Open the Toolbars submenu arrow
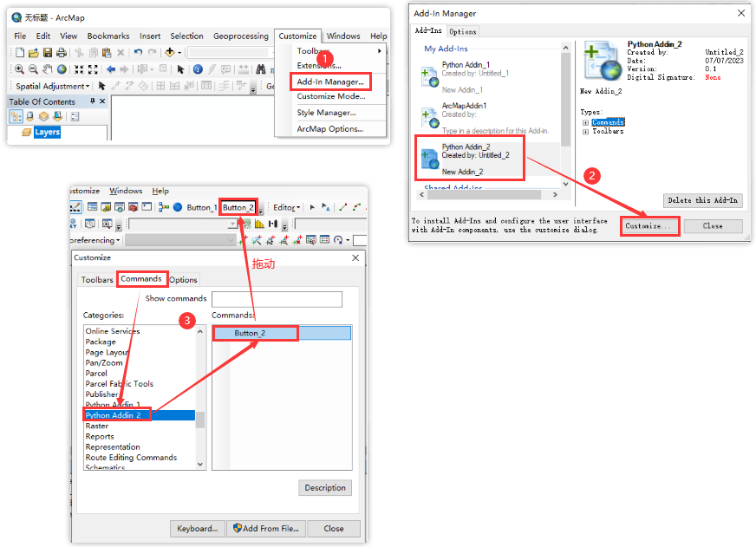 click(x=380, y=50)
